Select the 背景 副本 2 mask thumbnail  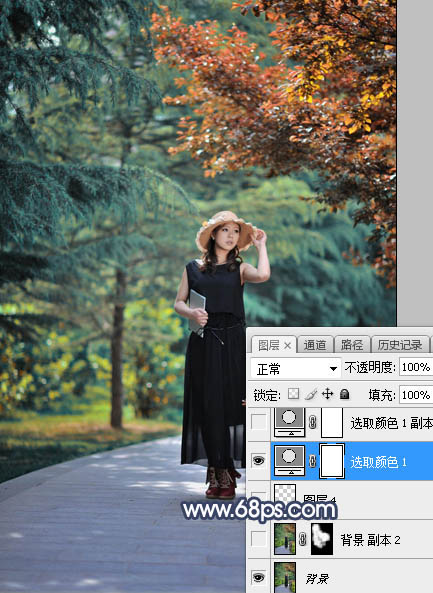[x=322, y=539]
